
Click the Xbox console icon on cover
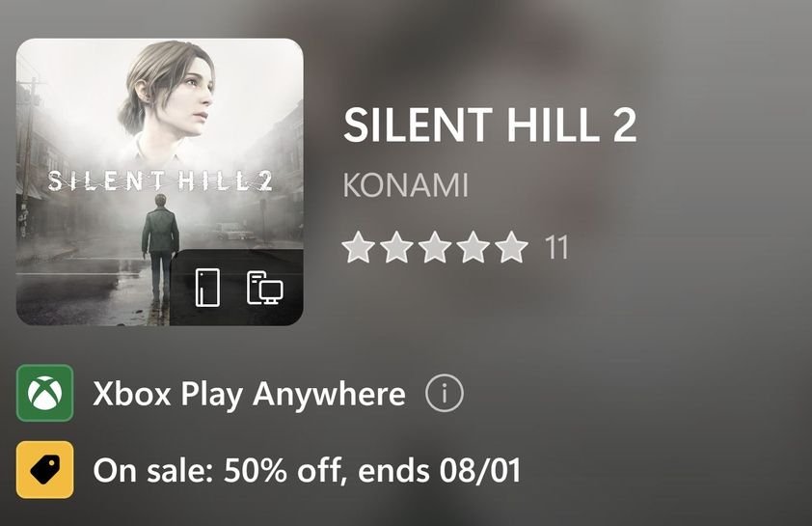tap(207, 288)
